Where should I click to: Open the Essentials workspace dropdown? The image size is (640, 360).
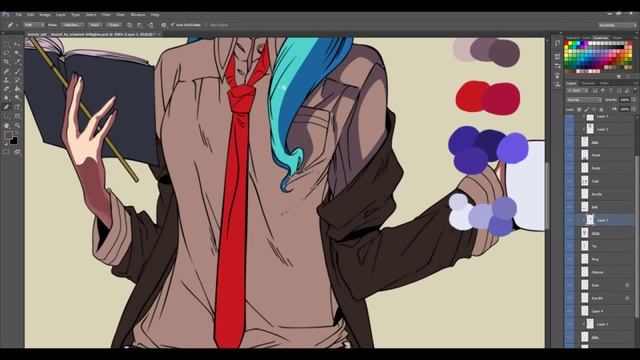(617, 25)
